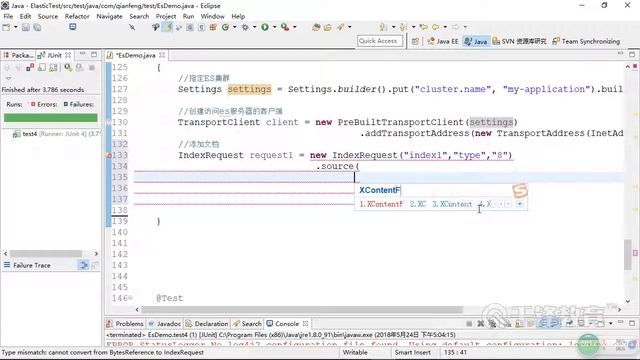This screenshot has width=640, height=360.
Task: Click the Back navigation arrow icon
Action: point(436,27)
